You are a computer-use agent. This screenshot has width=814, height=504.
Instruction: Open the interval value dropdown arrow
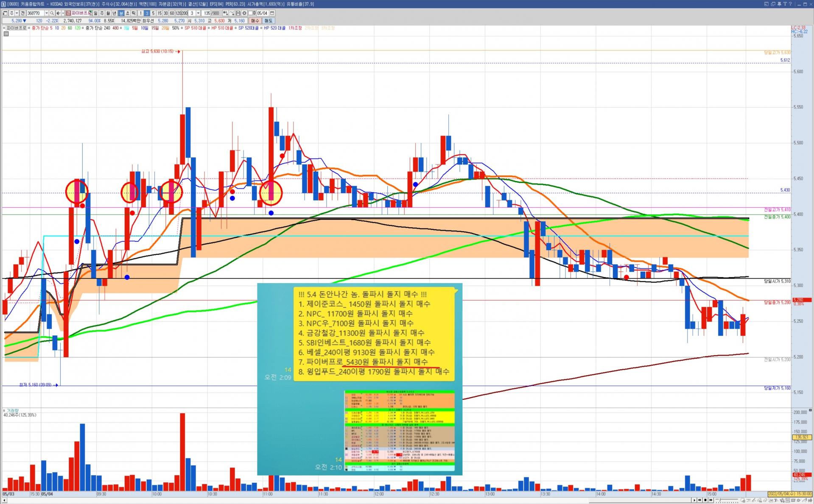click(x=198, y=13)
